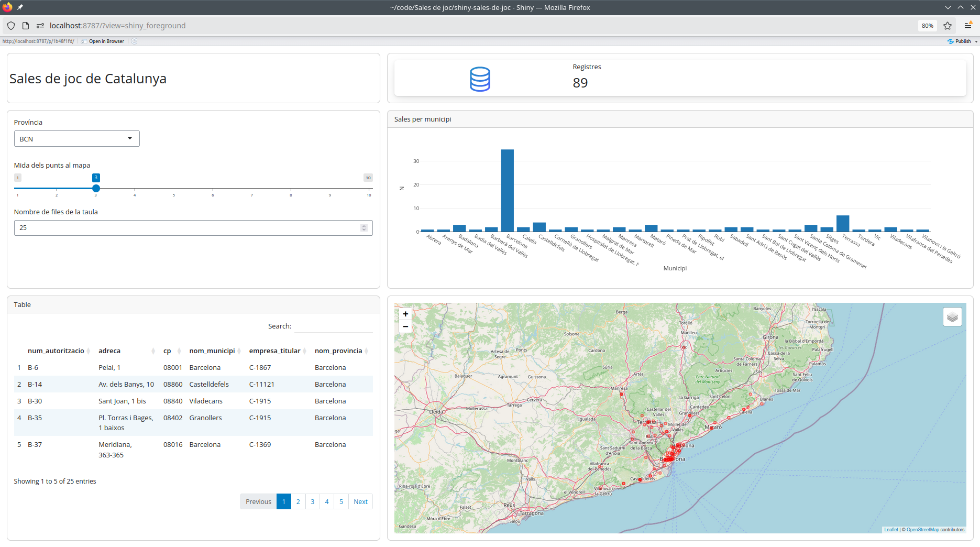Click the row count stepper arrows
This screenshot has height=547, width=980.
coord(364,228)
